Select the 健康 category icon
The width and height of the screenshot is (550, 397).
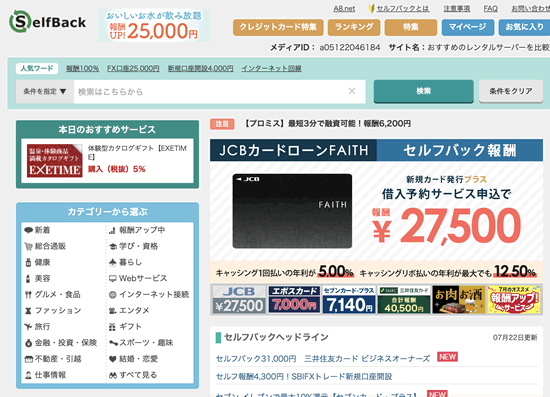point(28,262)
